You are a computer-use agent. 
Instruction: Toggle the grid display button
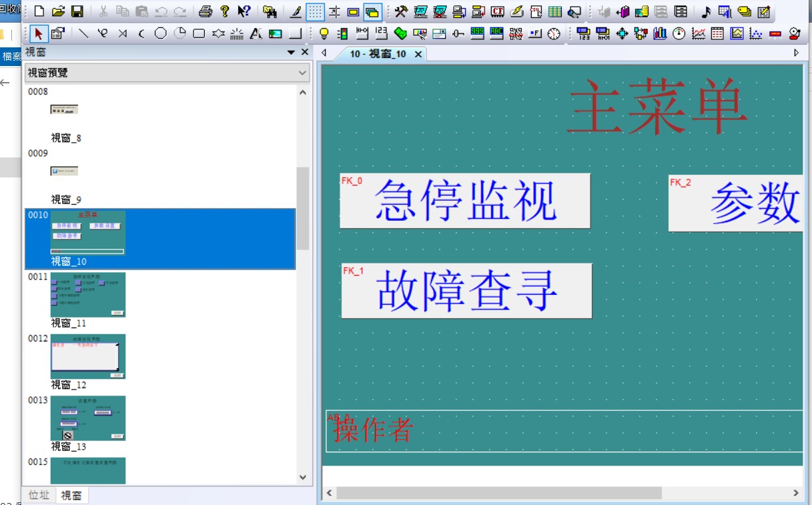coord(315,11)
